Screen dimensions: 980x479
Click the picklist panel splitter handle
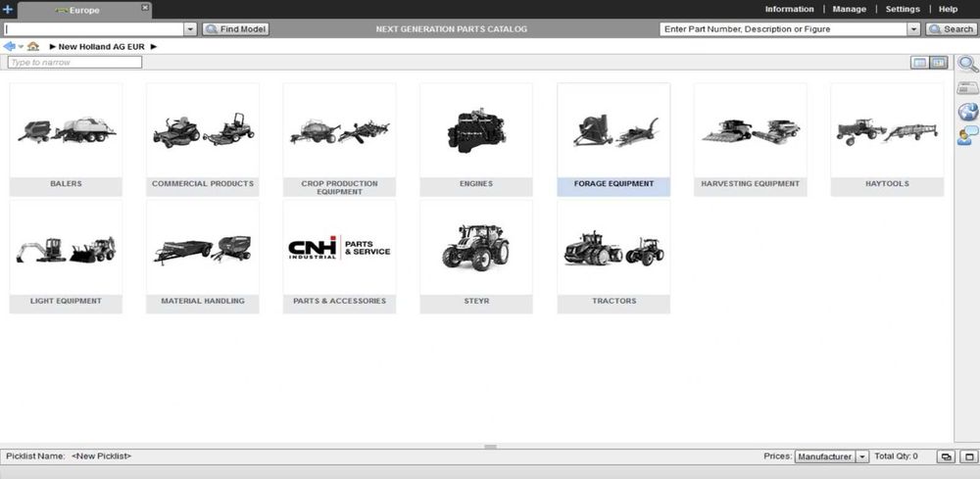pyautogui.click(x=491, y=447)
